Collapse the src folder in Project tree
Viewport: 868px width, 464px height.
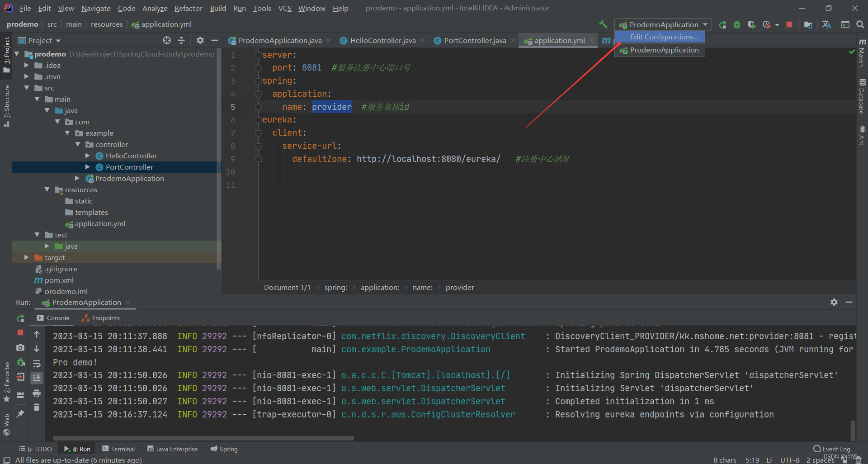tap(27, 88)
